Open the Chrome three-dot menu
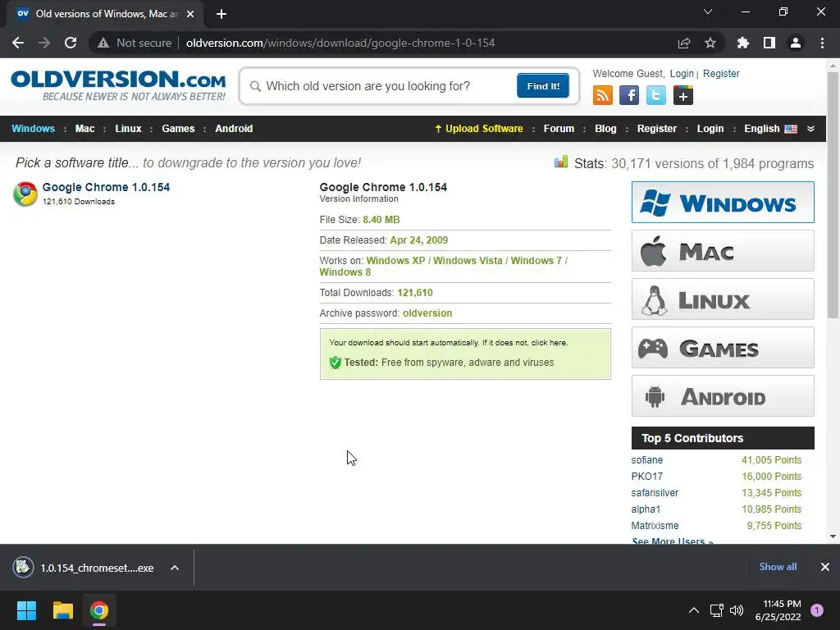Viewport: 840px width, 630px height. pyautogui.click(x=822, y=43)
